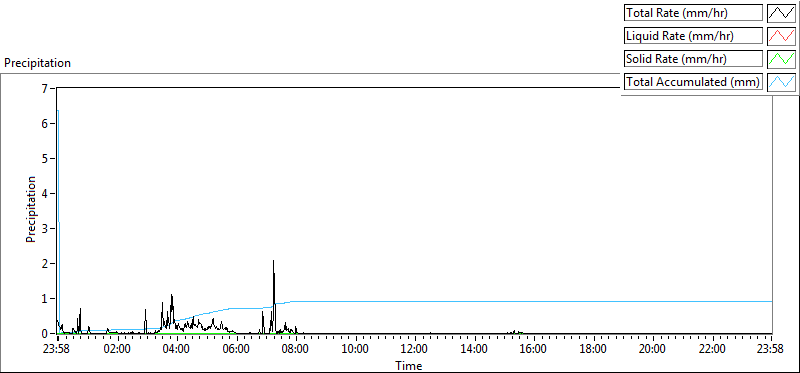Screen dimensions: 800x373
Task: Click the Solid Rate green line icon
Action: click(782, 59)
